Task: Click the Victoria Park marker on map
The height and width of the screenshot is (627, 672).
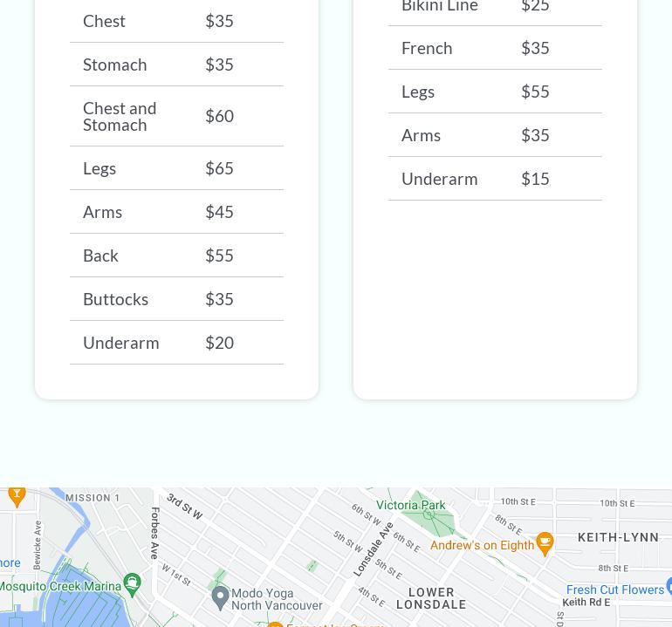Action: click(x=429, y=515)
